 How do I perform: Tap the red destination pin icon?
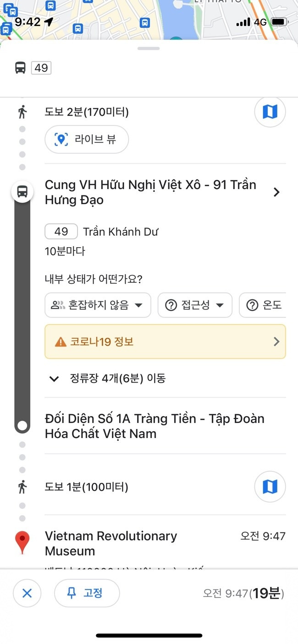coord(22,543)
